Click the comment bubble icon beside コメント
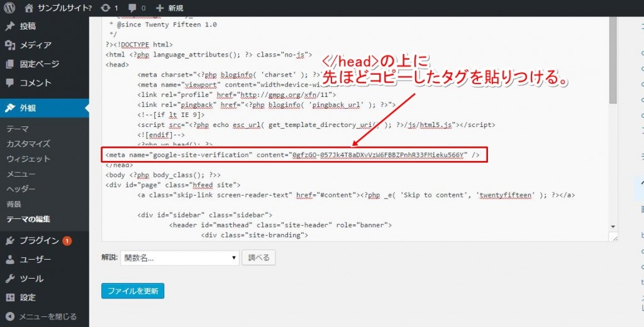The image size is (644, 327). [x=10, y=83]
